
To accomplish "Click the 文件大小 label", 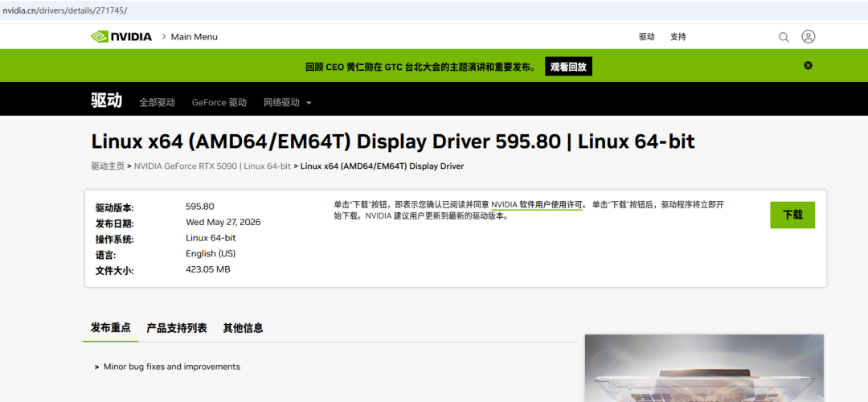I will pos(115,271).
